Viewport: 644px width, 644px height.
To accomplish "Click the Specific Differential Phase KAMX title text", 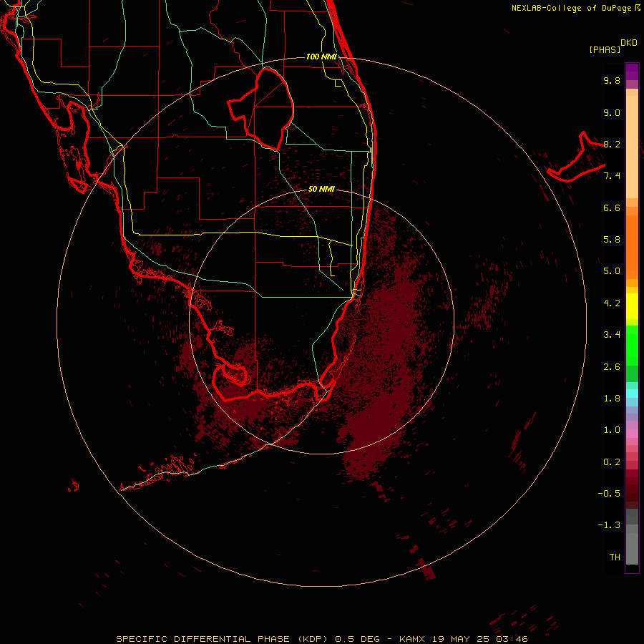I will (x=321, y=639).
